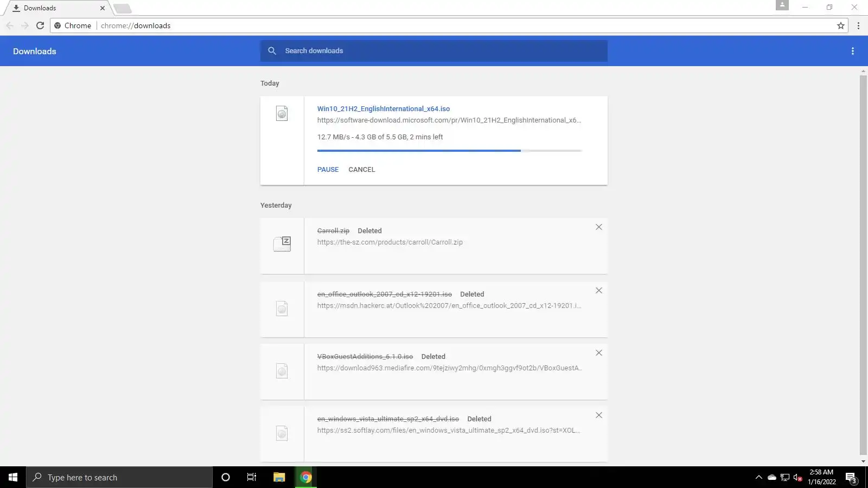
Task: Click the struck-through Carroll.zip file name
Action: [x=333, y=231]
